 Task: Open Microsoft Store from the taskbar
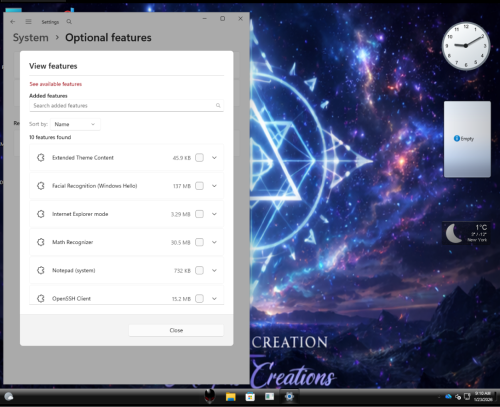(x=250, y=397)
